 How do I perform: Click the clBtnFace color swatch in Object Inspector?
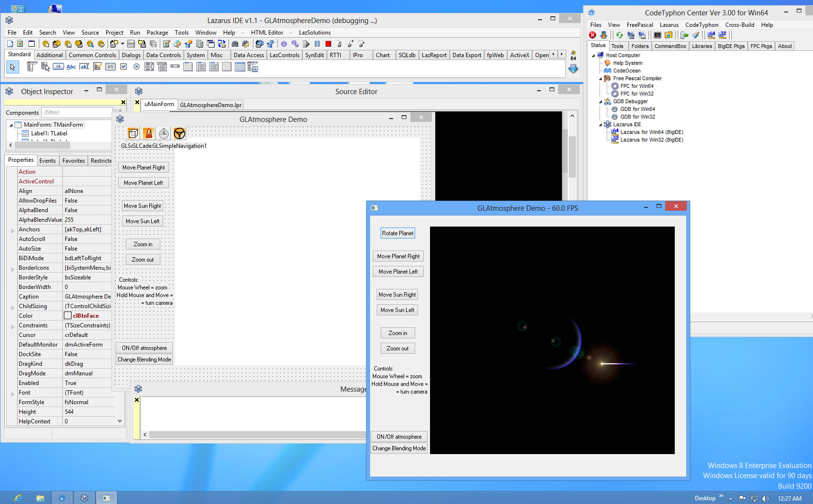tap(68, 316)
